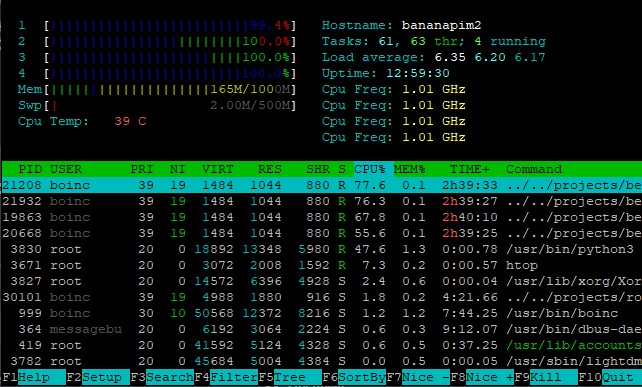Click CPU% value 77.6 in top row
642x387 pixels.
(370, 185)
